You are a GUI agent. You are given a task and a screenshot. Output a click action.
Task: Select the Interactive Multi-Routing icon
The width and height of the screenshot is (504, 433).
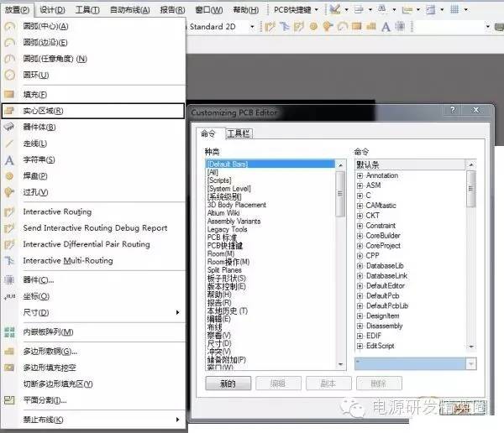tap(10, 261)
